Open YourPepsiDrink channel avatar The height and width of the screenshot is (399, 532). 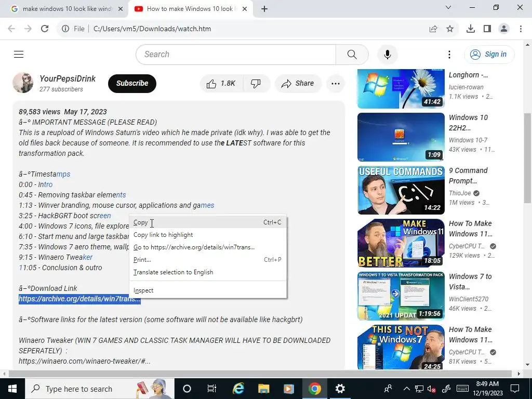[23, 83]
